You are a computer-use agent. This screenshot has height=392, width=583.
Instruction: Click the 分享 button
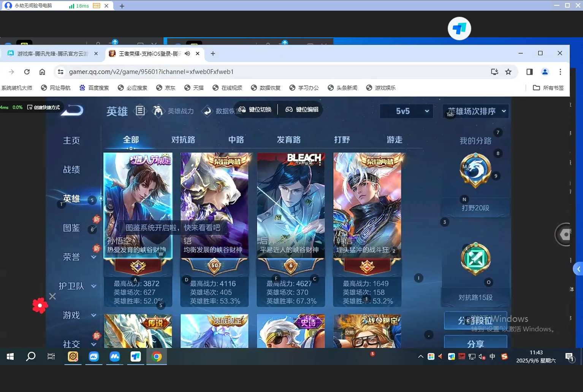click(x=475, y=342)
